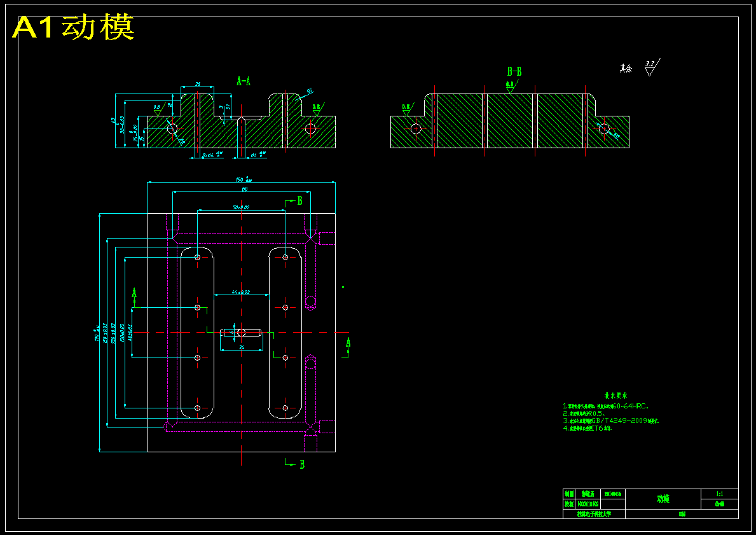Click the 0.8 roughness symbol atop section B-B
Image resolution: width=756 pixels, height=535 pixels.
[511, 87]
